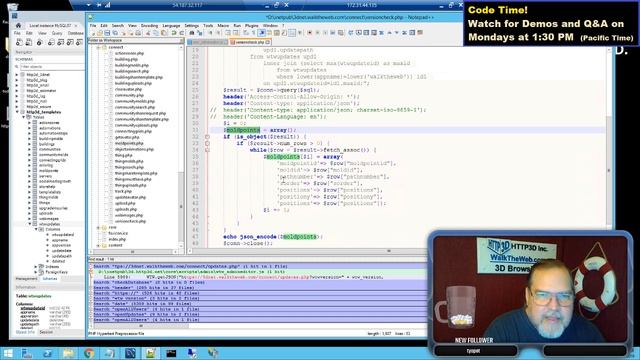Viewport: 640px width, 360px height.
Task: Click the Replace icon in Notepad++ toolbar
Action: click(x=200, y=33)
